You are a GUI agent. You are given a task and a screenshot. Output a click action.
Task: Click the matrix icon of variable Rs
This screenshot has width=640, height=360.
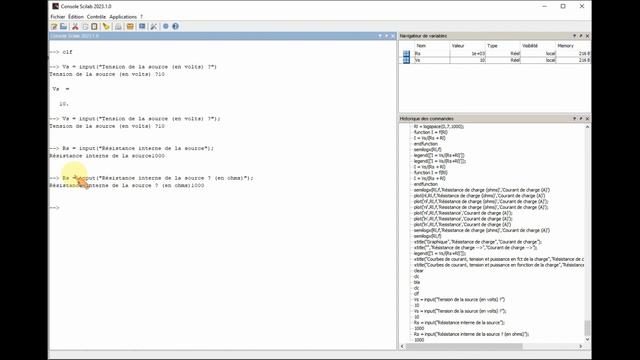point(406,53)
